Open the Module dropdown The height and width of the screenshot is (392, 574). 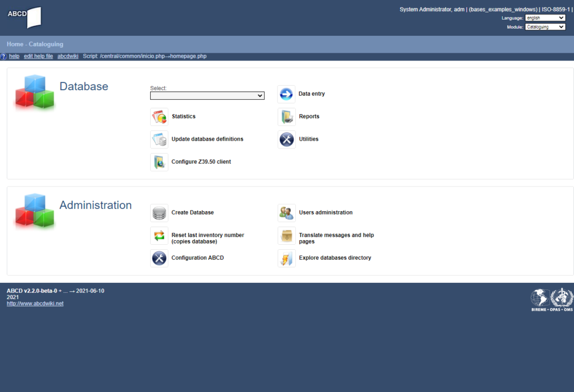545,27
